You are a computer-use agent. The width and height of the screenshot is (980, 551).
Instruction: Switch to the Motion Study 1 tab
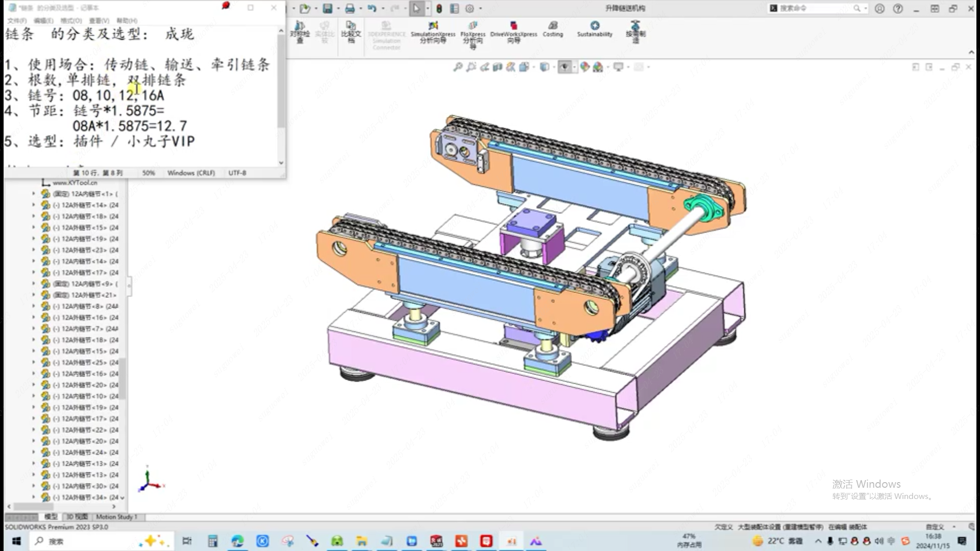click(116, 517)
